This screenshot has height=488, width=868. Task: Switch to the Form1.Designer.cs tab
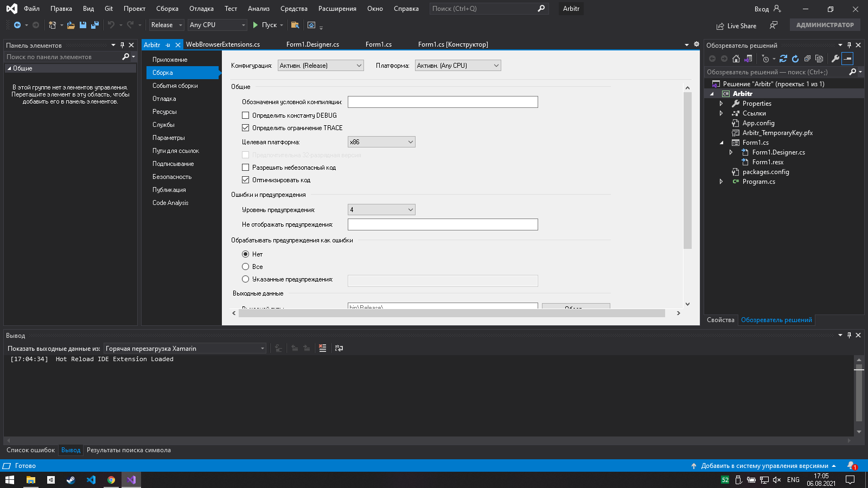(312, 44)
